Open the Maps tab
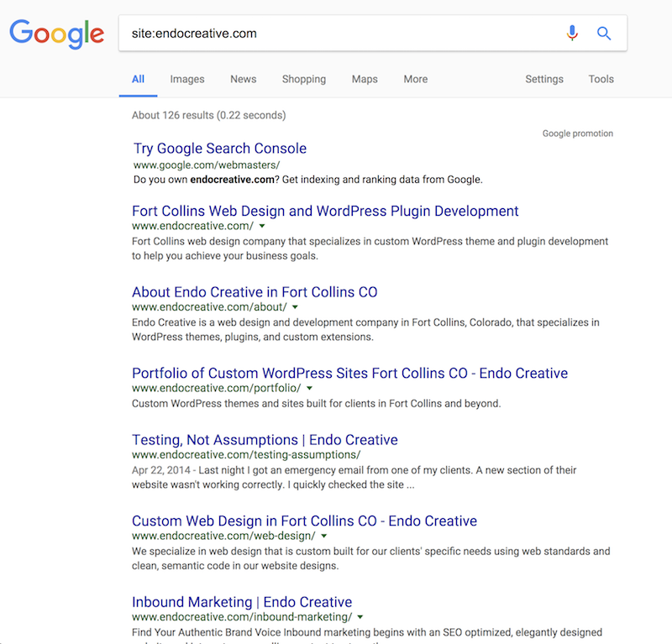 pyautogui.click(x=365, y=79)
